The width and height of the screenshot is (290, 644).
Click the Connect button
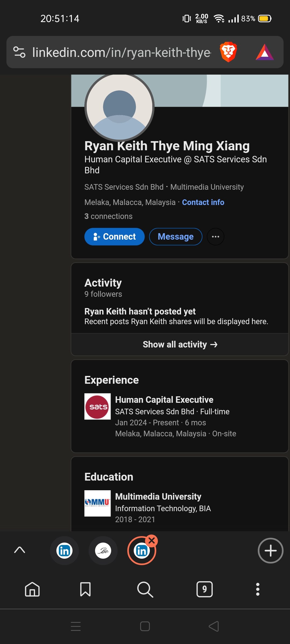pyautogui.click(x=114, y=237)
